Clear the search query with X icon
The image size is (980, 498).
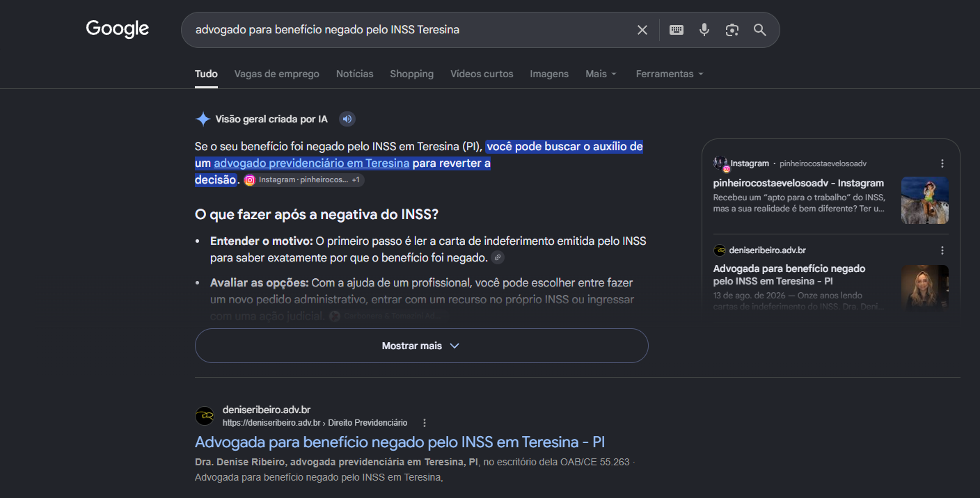point(642,30)
